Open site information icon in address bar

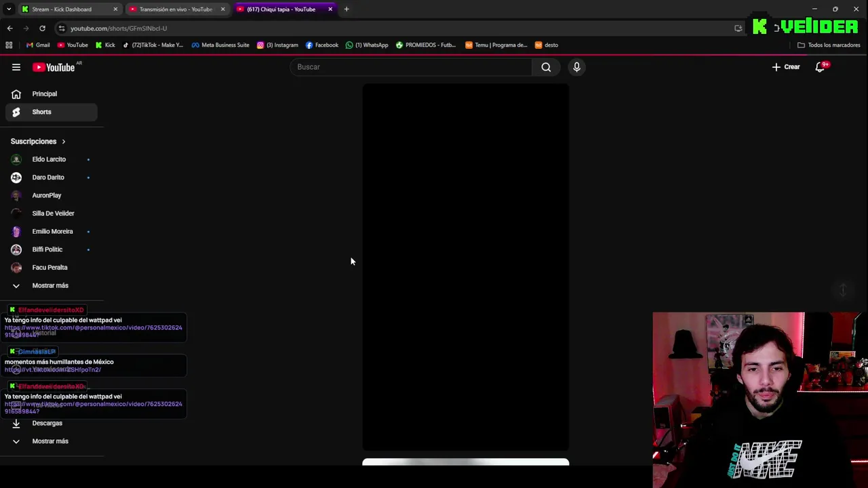pyautogui.click(x=62, y=28)
